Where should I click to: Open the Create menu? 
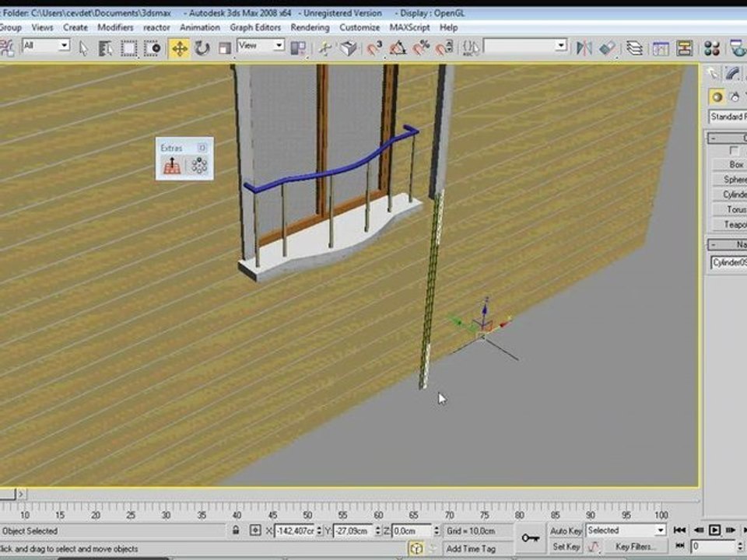click(75, 28)
